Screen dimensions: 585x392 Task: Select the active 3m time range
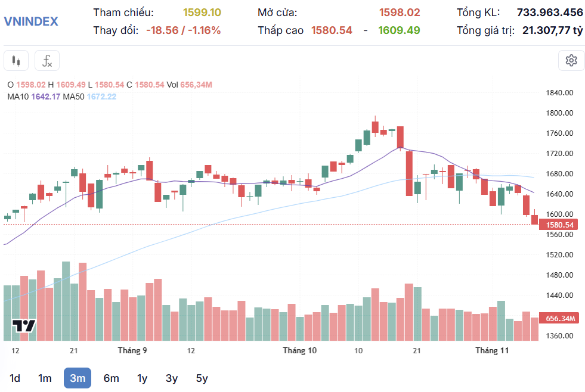click(x=78, y=378)
